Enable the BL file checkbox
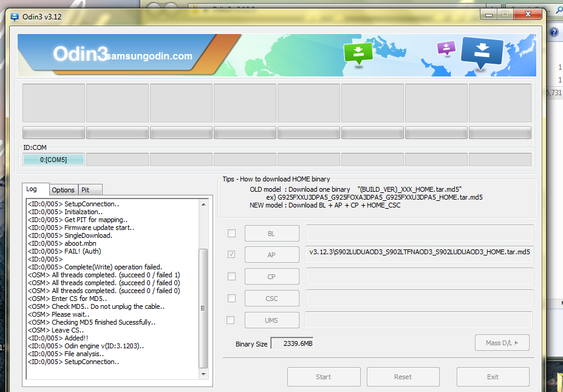The width and height of the screenshot is (563, 392). point(231,234)
